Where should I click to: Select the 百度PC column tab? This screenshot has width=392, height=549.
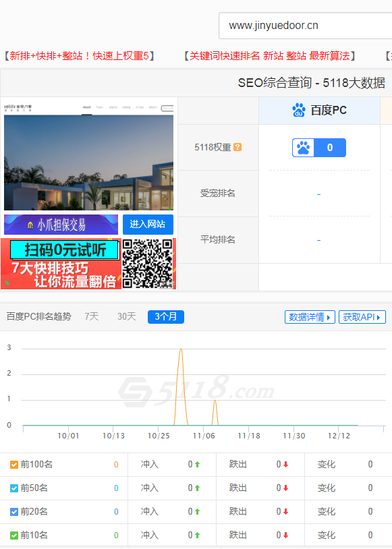tap(320, 111)
